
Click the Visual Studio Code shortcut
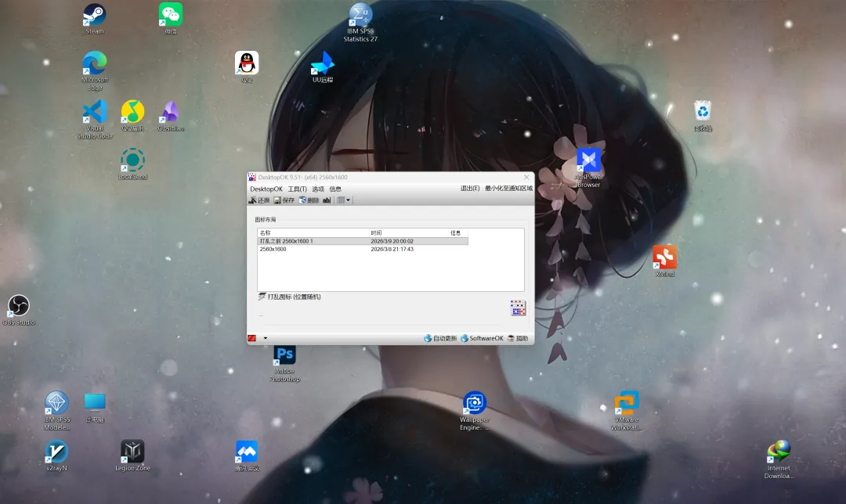pos(95,120)
